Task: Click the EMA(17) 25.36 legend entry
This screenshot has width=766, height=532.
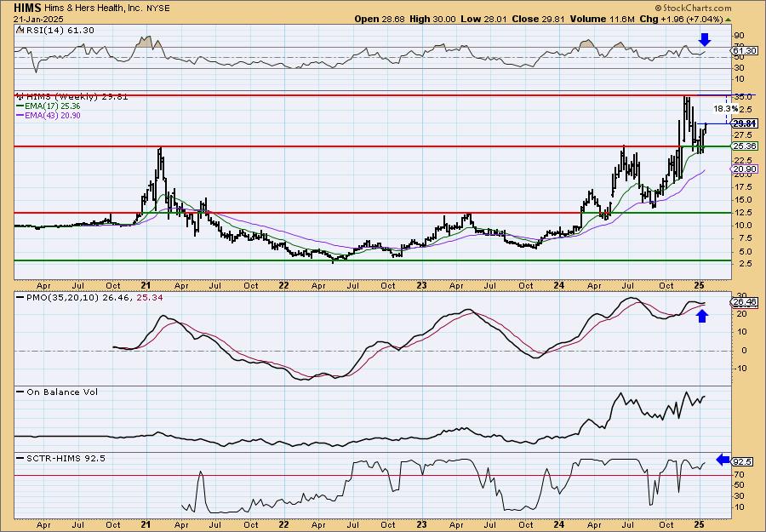Action: [52, 106]
